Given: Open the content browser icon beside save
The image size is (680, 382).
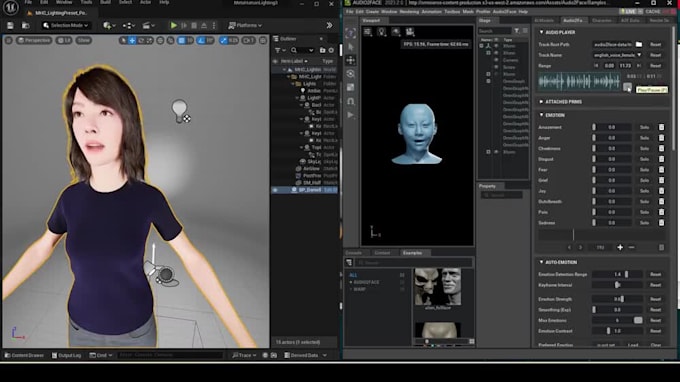Looking at the screenshot, I should 26,26.
